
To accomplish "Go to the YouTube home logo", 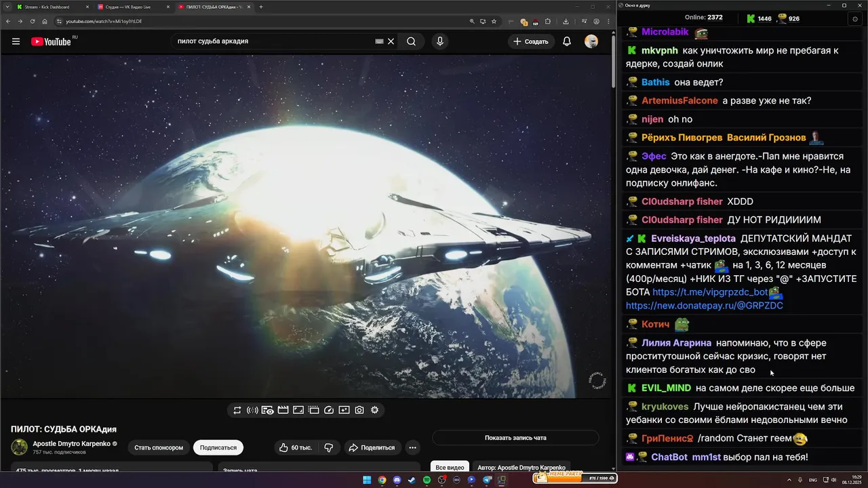I will (51, 41).
